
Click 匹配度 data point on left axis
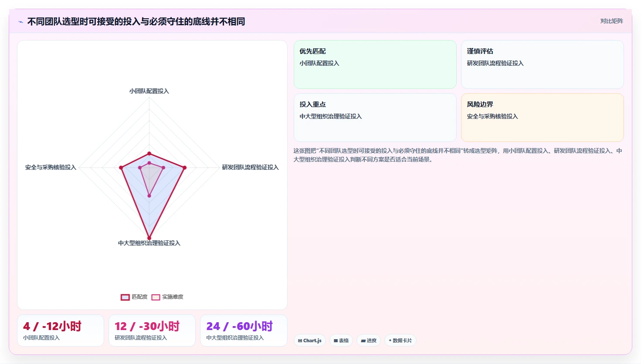(121, 168)
